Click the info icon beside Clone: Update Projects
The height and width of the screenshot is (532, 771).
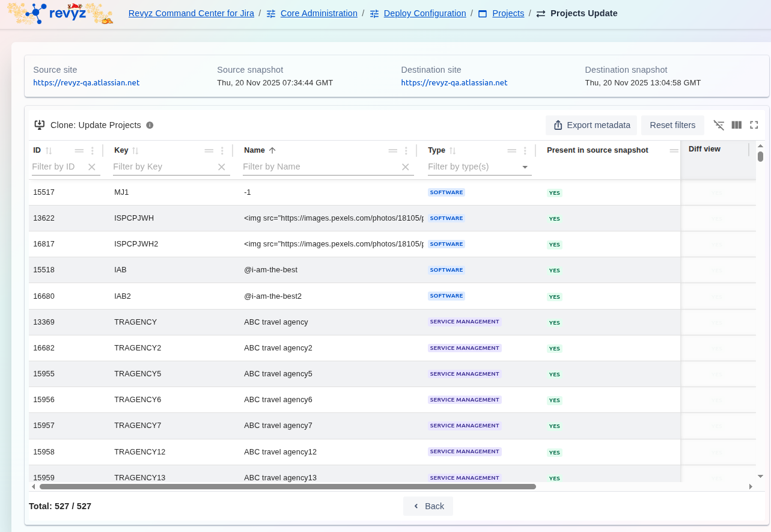(150, 125)
